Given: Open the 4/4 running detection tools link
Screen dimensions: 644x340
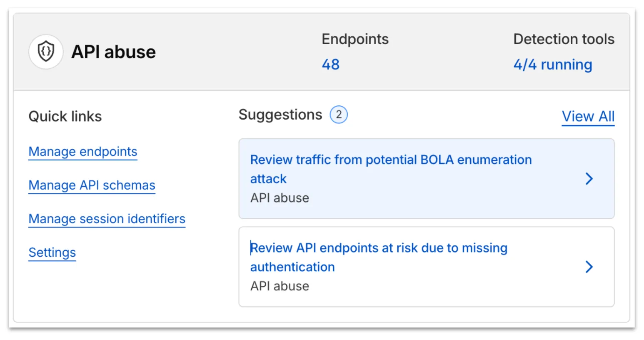Looking at the screenshot, I should pos(552,65).
